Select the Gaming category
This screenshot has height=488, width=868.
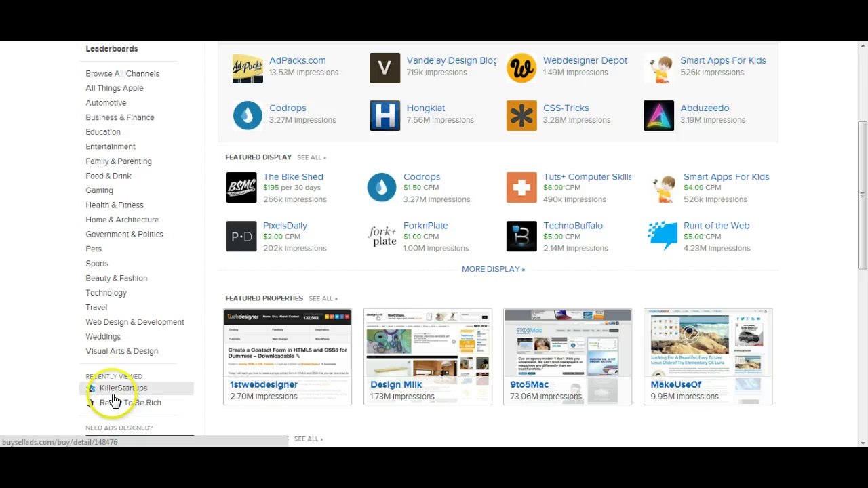point(100,190)
